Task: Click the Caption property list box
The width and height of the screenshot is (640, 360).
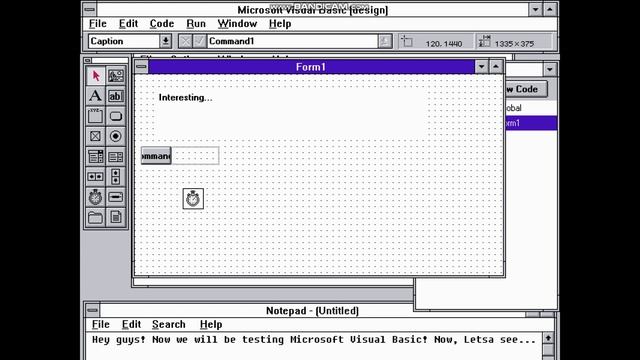Action: (x=124, y=41)
